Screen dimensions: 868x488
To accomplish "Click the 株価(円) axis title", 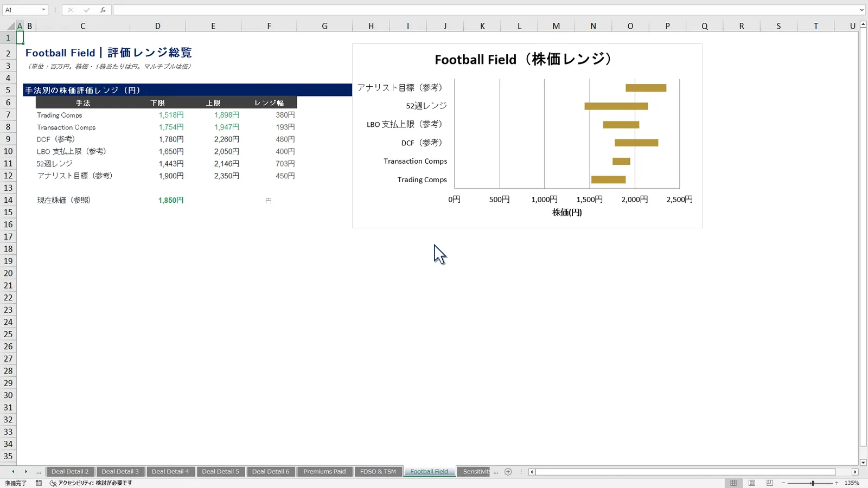I will (567, 212).
